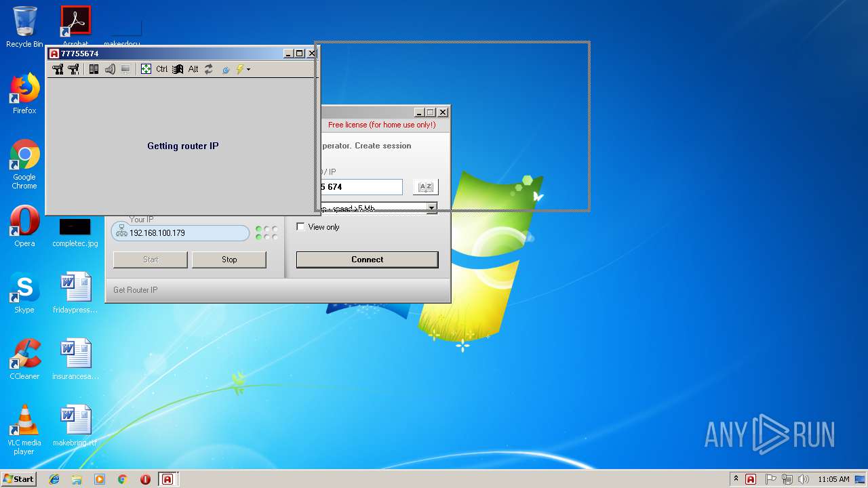Click the refresh arrows icon in toolbar

[x=209, y=69]
